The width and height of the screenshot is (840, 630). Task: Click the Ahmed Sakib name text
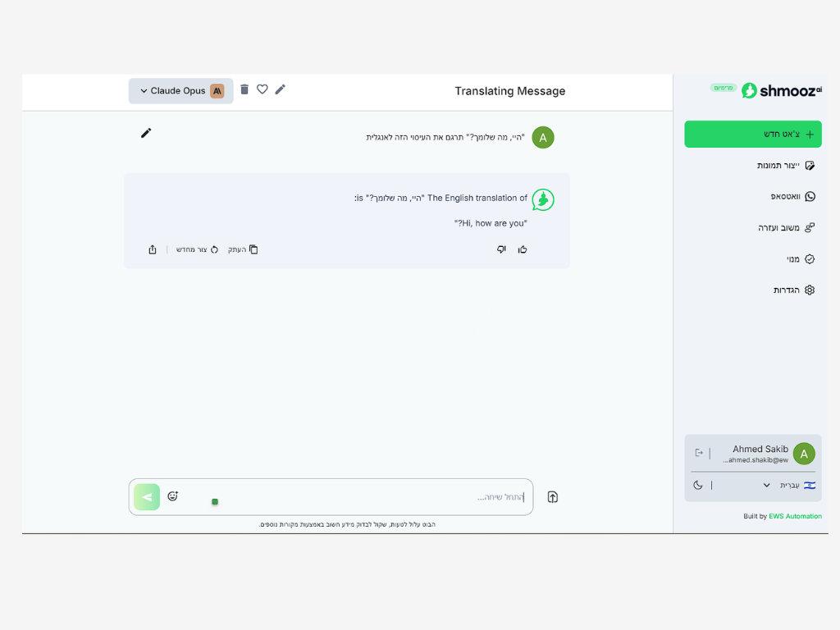760,449
